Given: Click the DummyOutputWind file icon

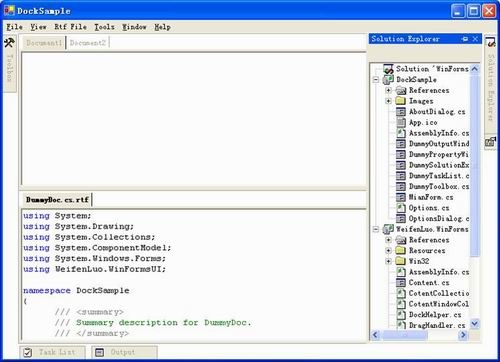Looking at the screenshot, I should [401, 144].
